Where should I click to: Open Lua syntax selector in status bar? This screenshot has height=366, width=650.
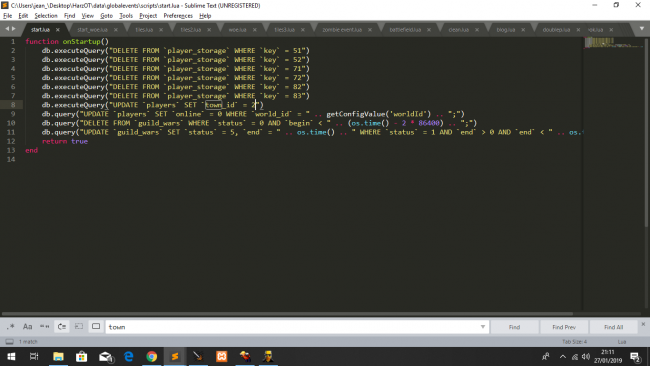pyautogui.click(x=622, y=342)
